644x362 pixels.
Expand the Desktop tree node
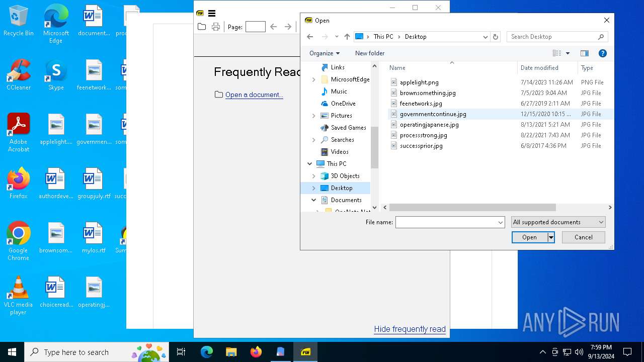tap(314, 188)
